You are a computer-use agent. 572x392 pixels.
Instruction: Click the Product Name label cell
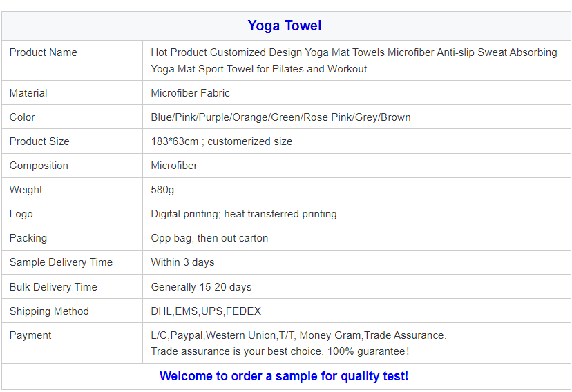tap(44, 52)
